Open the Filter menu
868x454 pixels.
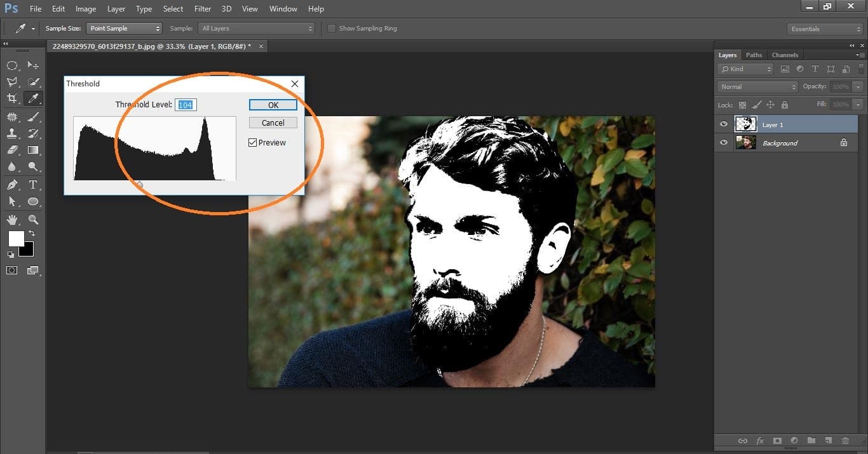coord(202,8)
